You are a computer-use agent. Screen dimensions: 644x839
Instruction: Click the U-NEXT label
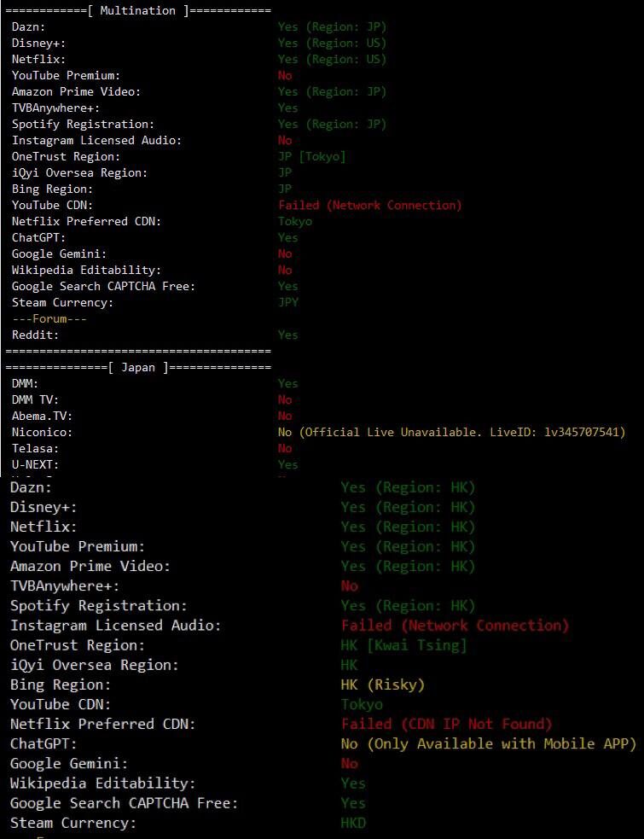35,465
